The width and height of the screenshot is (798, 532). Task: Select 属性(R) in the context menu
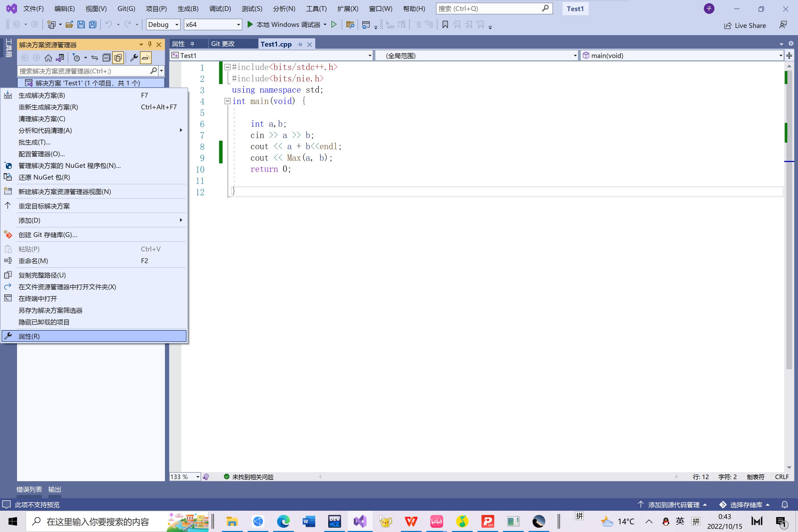click(x=29, y=336)
